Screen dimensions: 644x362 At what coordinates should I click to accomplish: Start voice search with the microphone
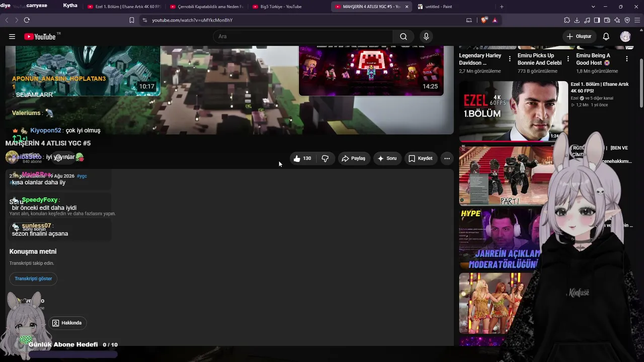point(426,36)
